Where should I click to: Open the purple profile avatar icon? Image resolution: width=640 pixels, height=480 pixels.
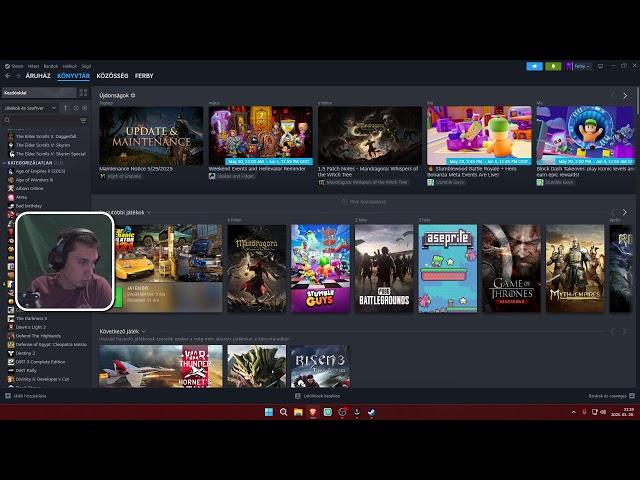click(x=569, y=66)
